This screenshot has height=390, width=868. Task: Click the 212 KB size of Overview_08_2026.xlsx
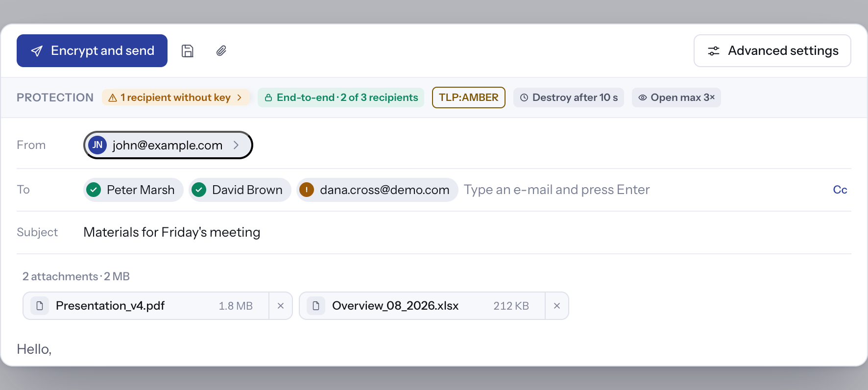pos(511,306)
